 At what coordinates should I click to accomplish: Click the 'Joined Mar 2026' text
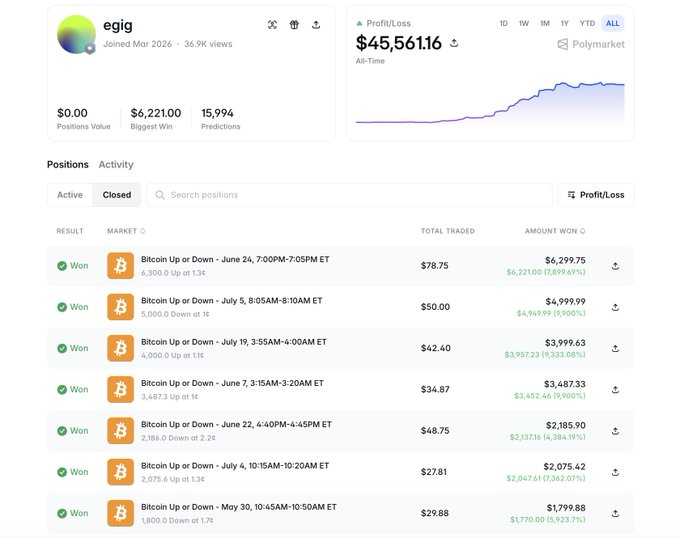(x=137, y=44)
